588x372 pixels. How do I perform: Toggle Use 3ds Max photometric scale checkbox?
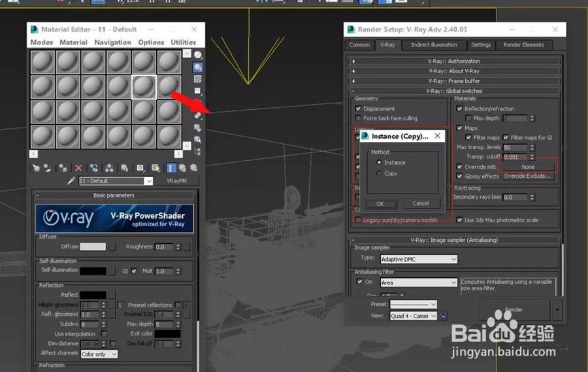point(459,220)
